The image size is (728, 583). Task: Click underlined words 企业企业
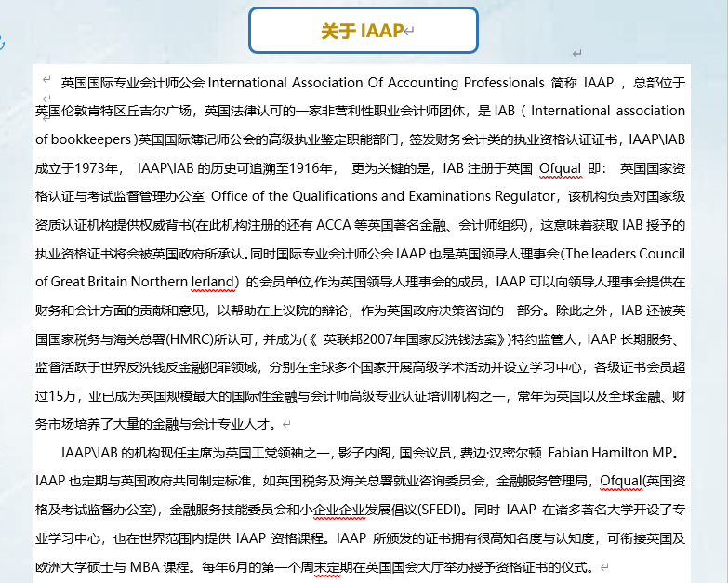click(x=339, y=510)
